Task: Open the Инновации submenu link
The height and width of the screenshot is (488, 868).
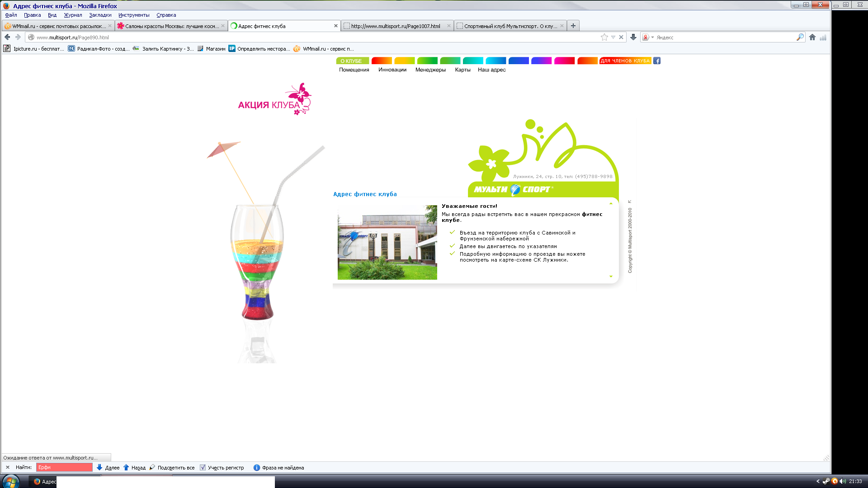Action: click(392, 70)
